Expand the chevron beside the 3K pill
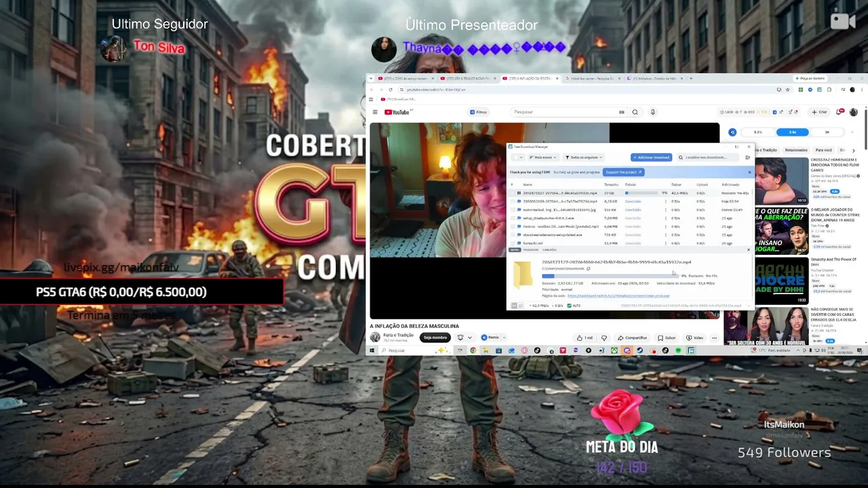 click(853, 132)
